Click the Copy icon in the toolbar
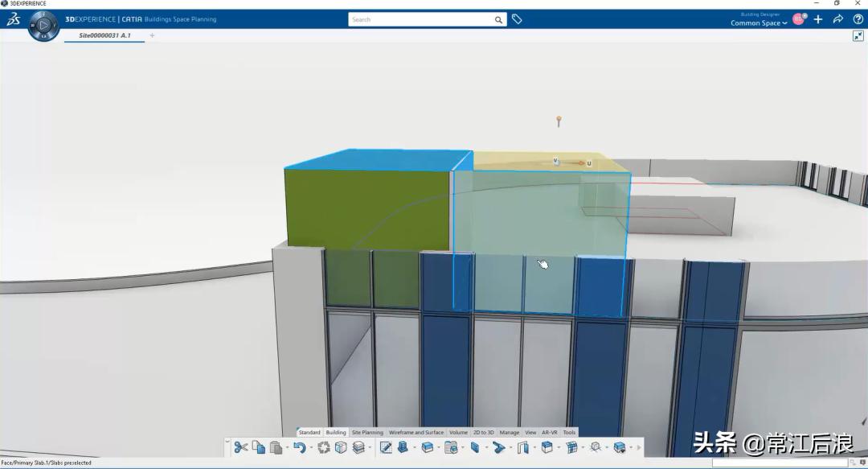The image size is (868, 469). [259, 448]
